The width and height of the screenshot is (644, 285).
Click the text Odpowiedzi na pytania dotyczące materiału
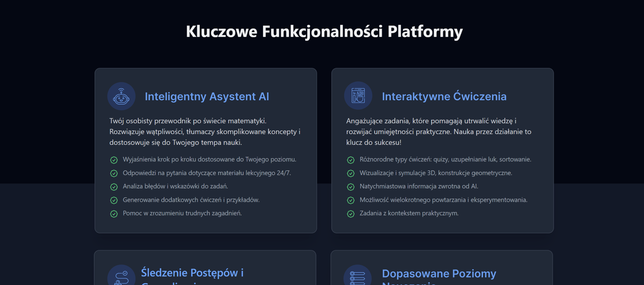[x=207, y=173]
